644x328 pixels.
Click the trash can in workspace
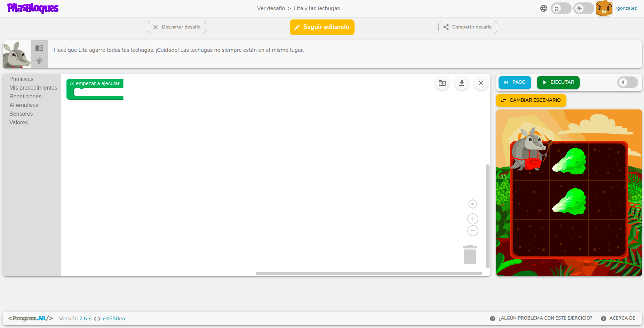(470, 255)
